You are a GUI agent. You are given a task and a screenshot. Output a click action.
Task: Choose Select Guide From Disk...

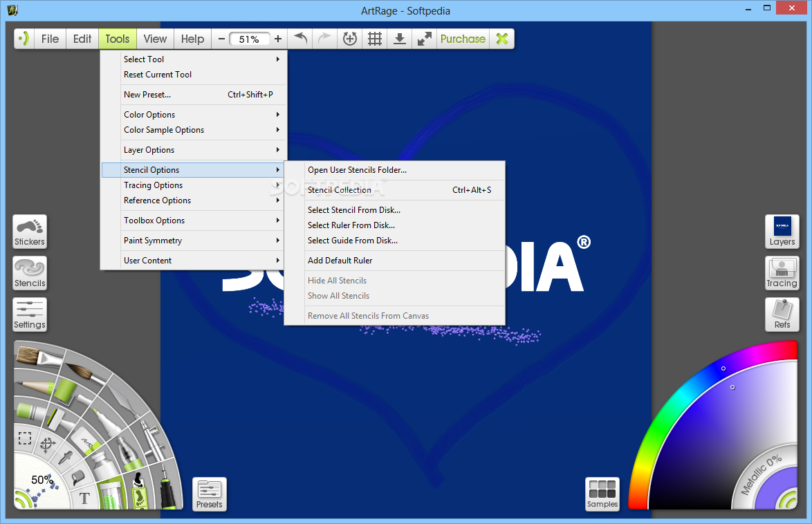point(395,241)
